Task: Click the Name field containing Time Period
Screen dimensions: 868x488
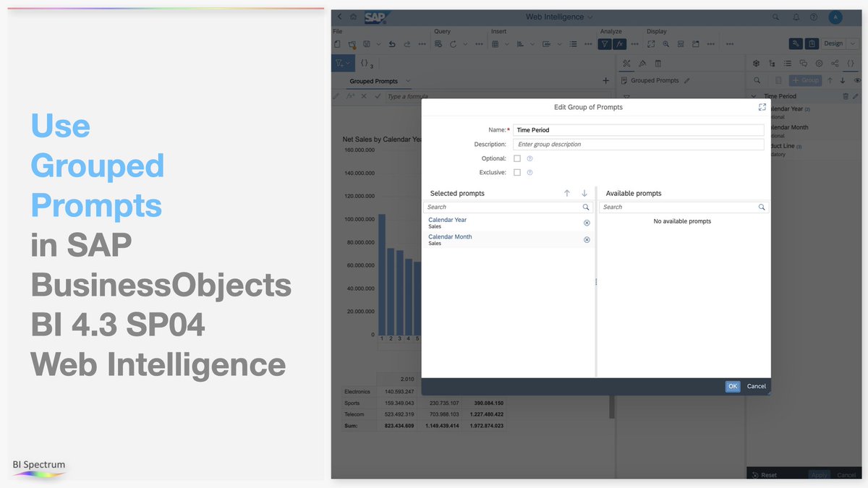Action: [639, 130]
